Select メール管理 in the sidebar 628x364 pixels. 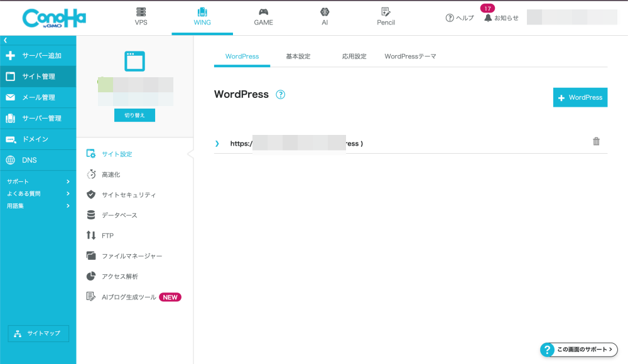click(38, 97)
